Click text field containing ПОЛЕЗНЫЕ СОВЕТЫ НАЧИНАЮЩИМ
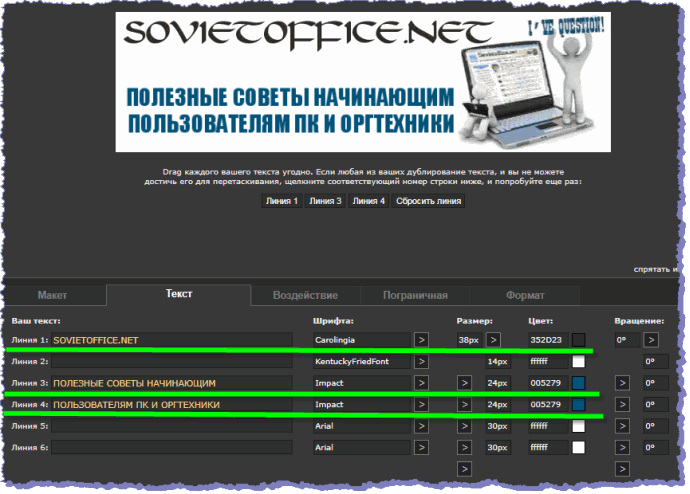 pos(172,383)
